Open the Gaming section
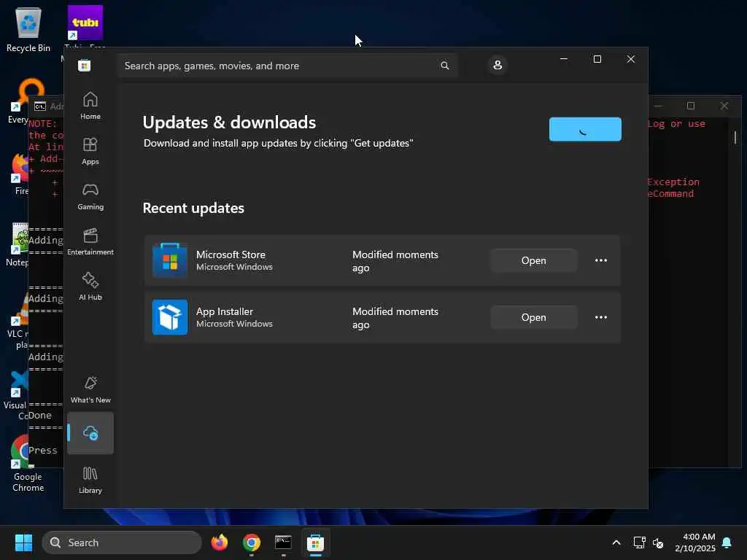This screenshot has width=747, height=560. point(90,196)
